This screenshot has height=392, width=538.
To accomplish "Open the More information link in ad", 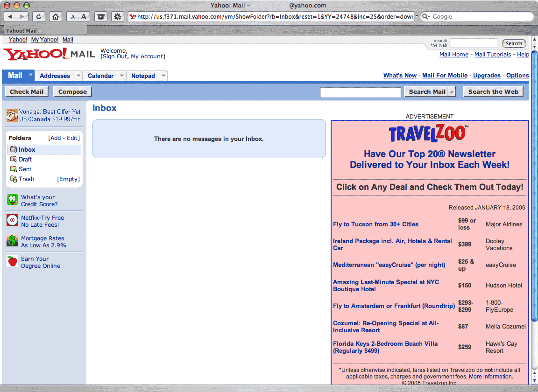I will [x=490, y=376].
